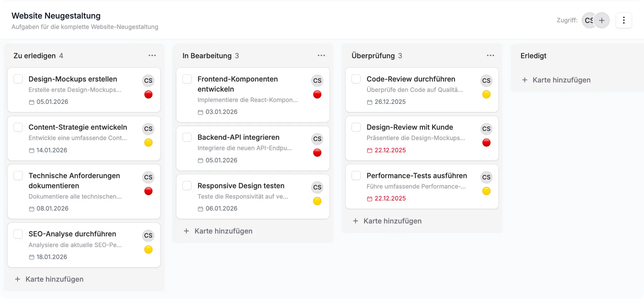Check the "Performance-Tests ausführen" checkbox
This screenshot has width=644, height=299.
click(356, 176)
